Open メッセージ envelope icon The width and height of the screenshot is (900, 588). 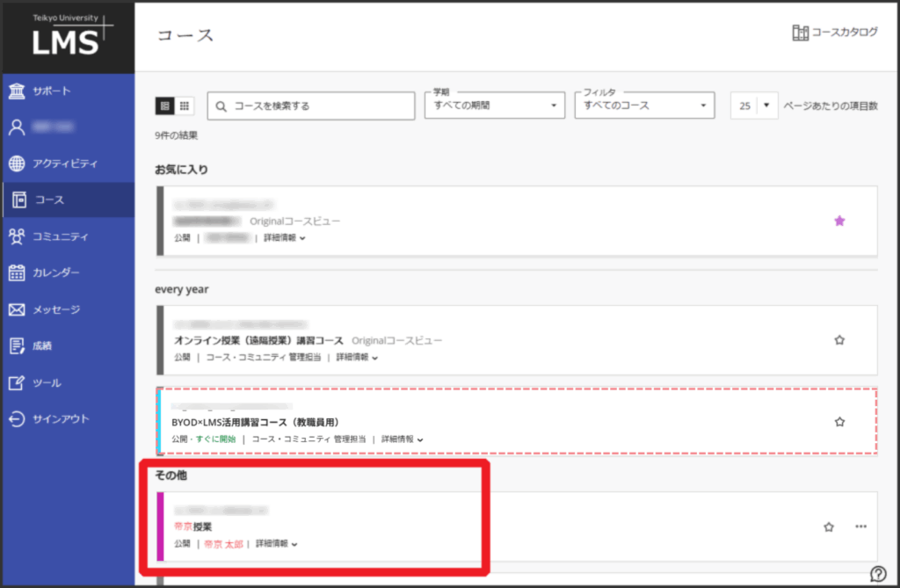click(x=17, y=309)
